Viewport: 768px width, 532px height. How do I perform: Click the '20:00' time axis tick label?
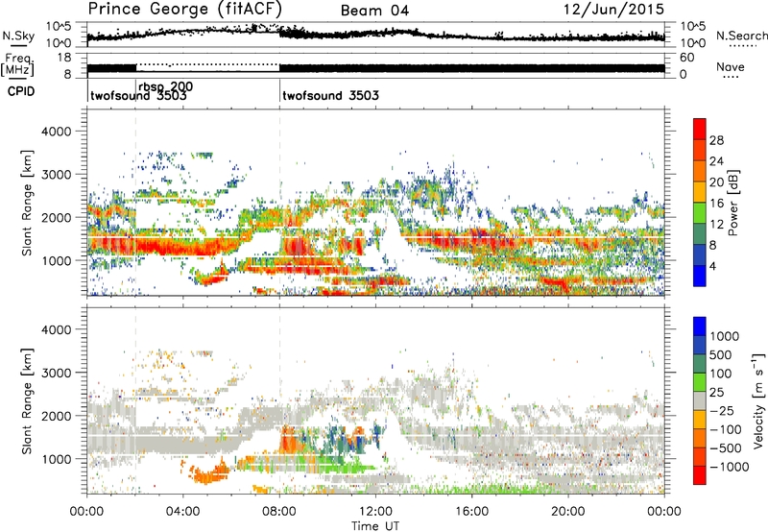point(568,511)
